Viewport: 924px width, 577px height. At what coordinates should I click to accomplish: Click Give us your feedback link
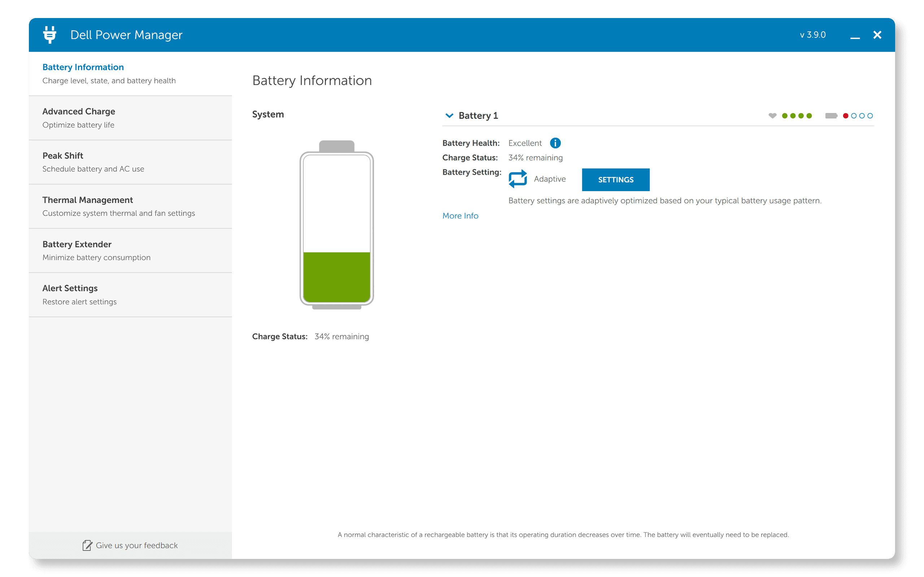tap(137, 545)
